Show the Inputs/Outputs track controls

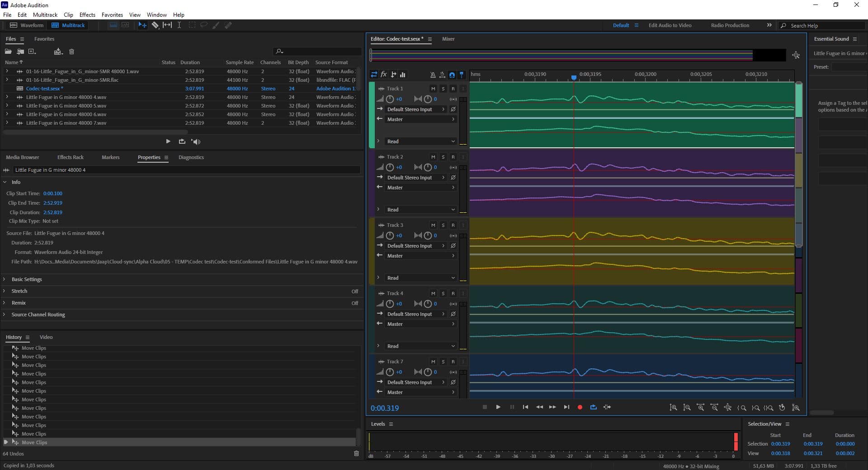pos(374,75)
